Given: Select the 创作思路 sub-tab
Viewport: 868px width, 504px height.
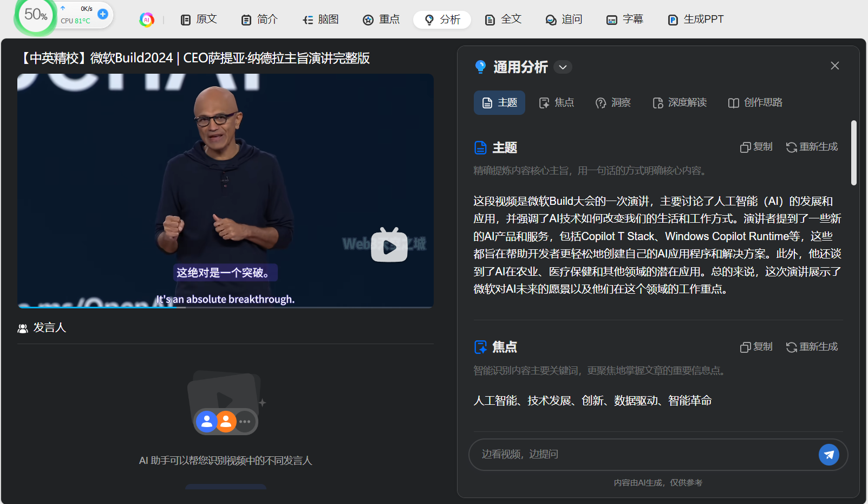Looking at the screenshot, I should coord(755,102).
